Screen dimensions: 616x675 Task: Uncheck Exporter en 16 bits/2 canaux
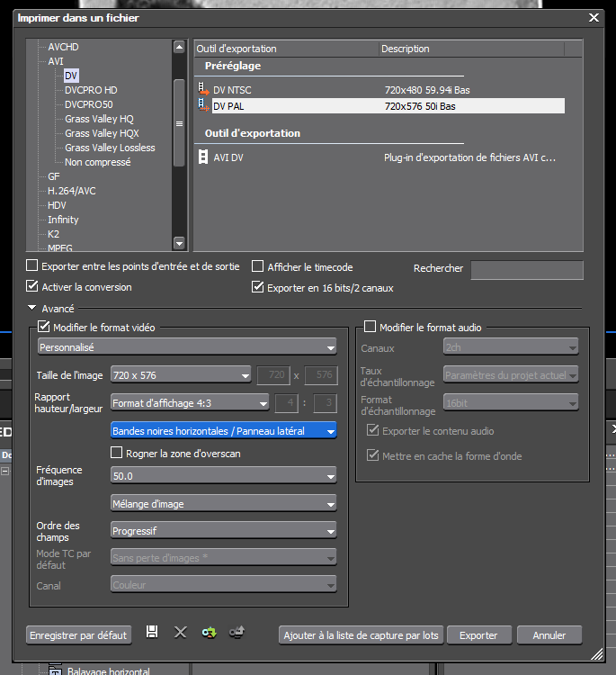click(258, 287)
